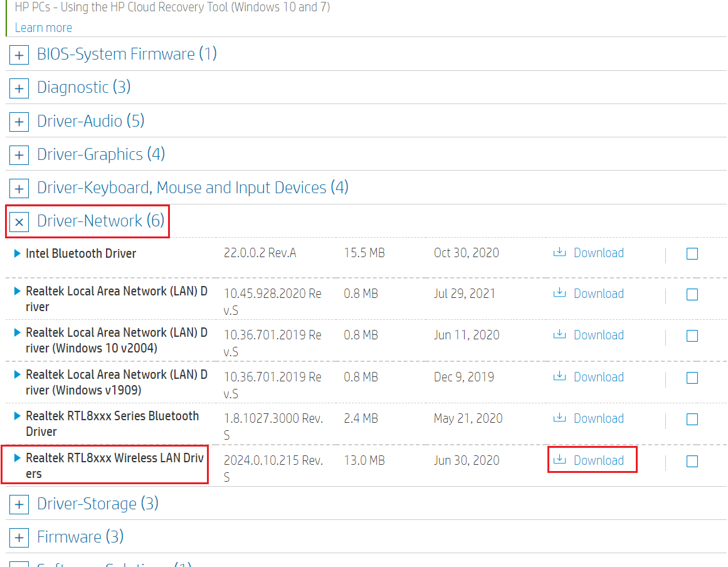Expand the Driver-Storage section
The width and height of the screenshot is (728, 567).
(x=19, y=504)
